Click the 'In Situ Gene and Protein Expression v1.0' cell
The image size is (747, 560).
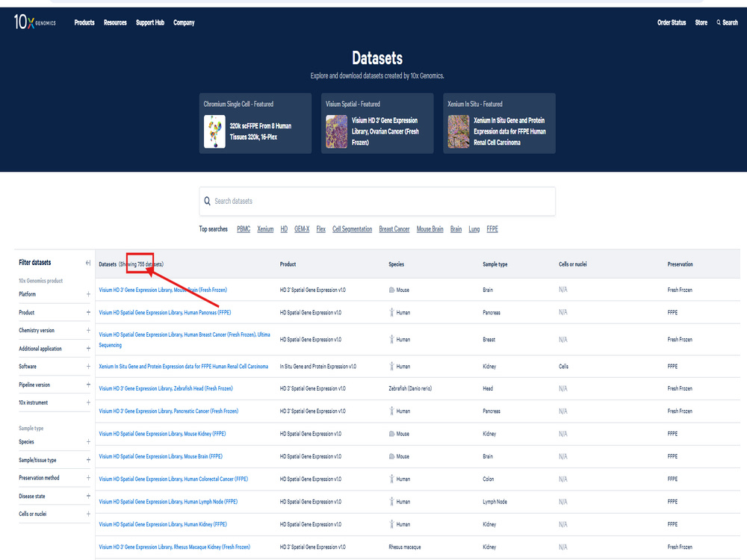[x=317, y=367]
